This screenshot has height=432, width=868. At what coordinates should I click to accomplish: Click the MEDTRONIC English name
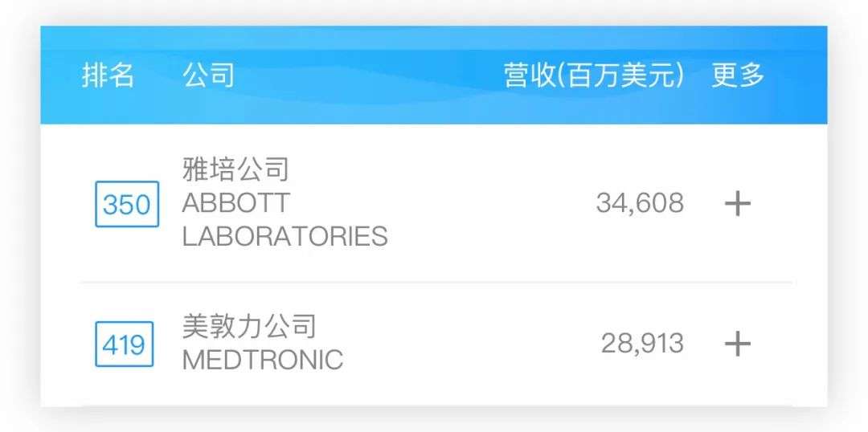tap(263, 360)
